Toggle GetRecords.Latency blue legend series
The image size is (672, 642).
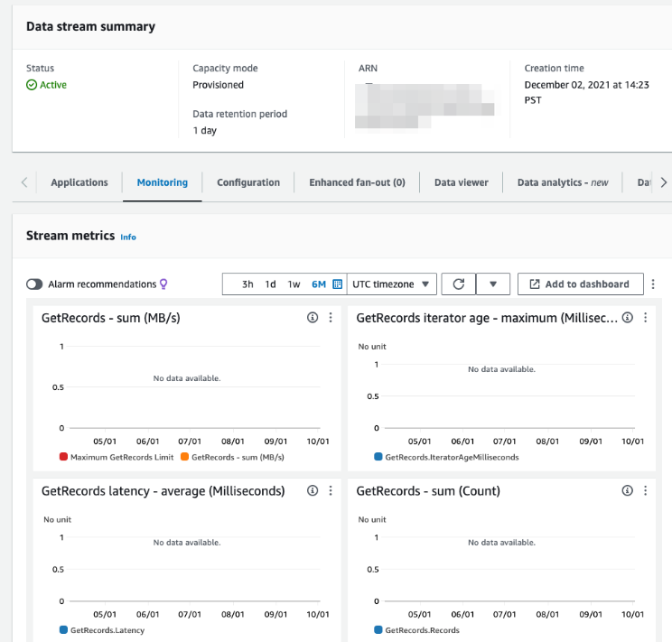click(x=63, y=630)
